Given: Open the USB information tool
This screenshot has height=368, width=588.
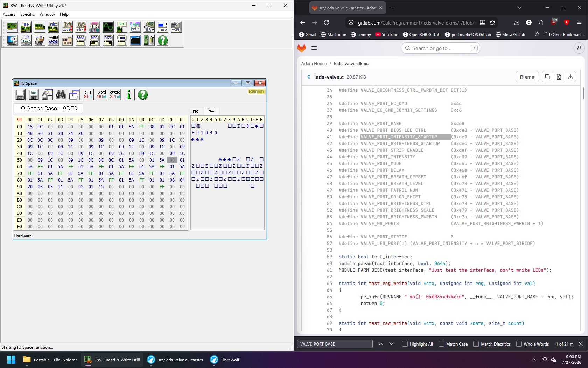Looking at the screenshot, I should (x=53, y=40).
